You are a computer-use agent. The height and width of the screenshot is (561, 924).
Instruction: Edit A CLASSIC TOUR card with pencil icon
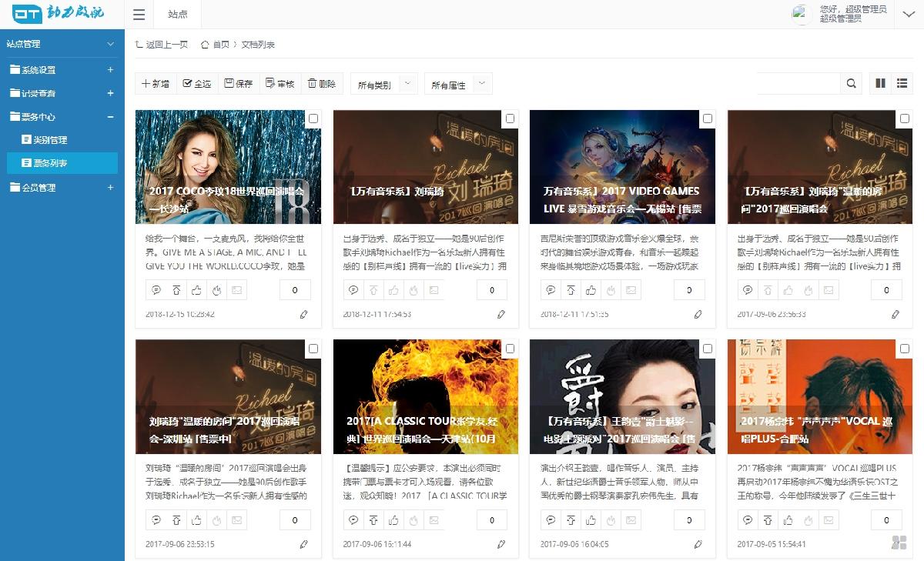coord(501,544)
